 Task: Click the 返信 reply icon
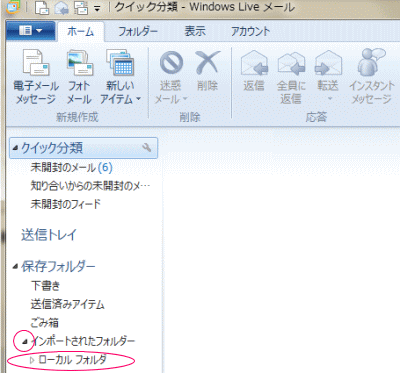pos(254,63)
